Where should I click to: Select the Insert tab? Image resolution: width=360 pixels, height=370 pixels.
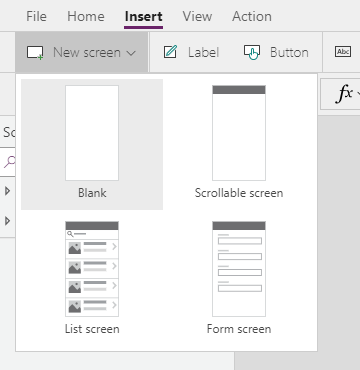point(143,16)
